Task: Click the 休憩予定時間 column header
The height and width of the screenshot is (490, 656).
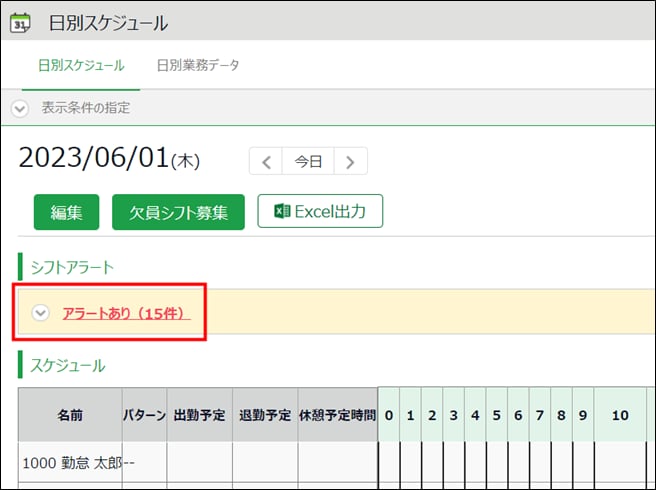Action: (x=337, y=414)
